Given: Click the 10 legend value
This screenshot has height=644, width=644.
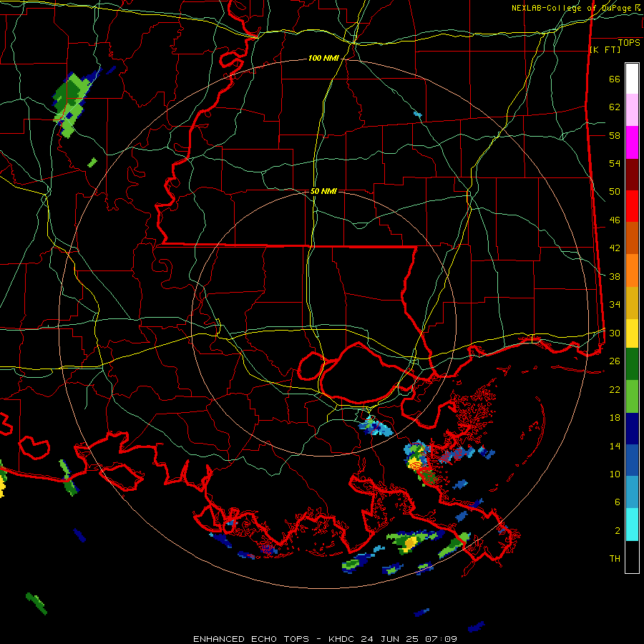Looking at the screenshot, I should pos(615,474).
